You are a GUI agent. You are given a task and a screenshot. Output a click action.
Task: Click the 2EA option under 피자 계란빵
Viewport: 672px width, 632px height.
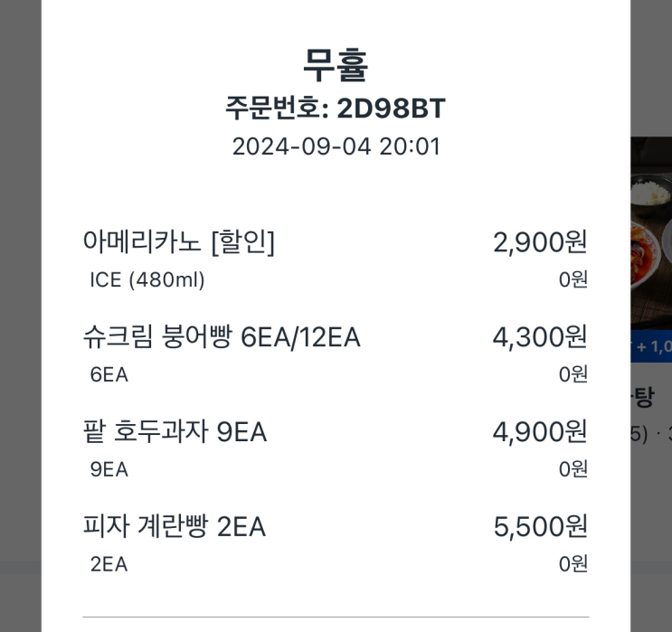tap(109, 565)
